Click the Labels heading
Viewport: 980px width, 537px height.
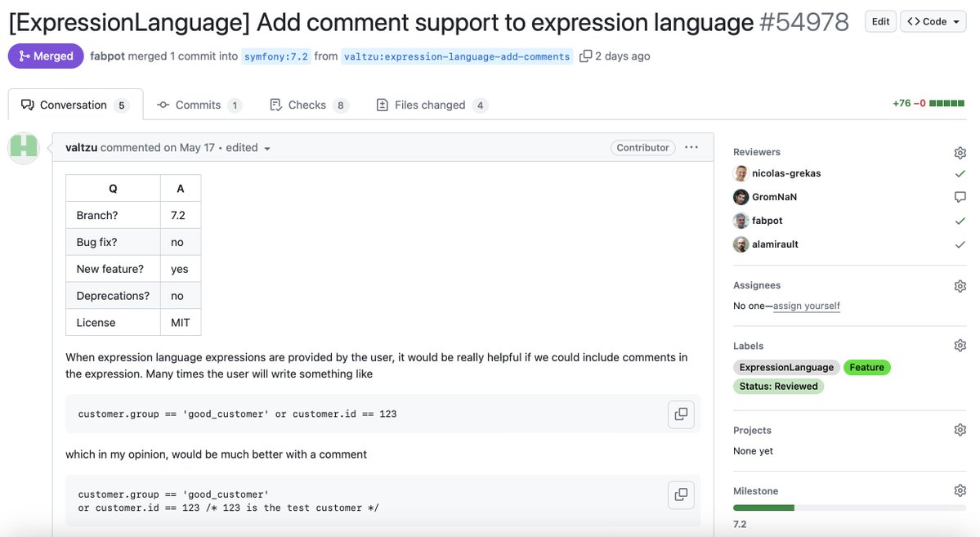pyautogui.click(x=748, y=347)
